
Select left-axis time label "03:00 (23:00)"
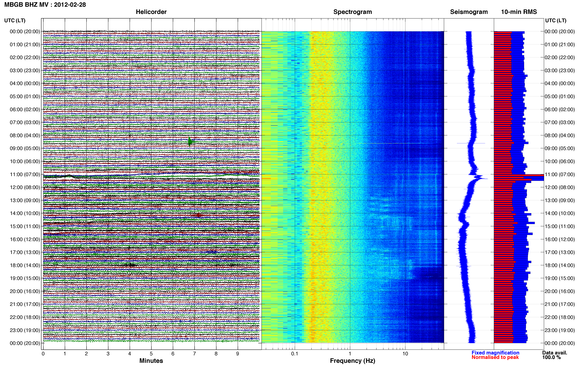[x=25, y=71]
